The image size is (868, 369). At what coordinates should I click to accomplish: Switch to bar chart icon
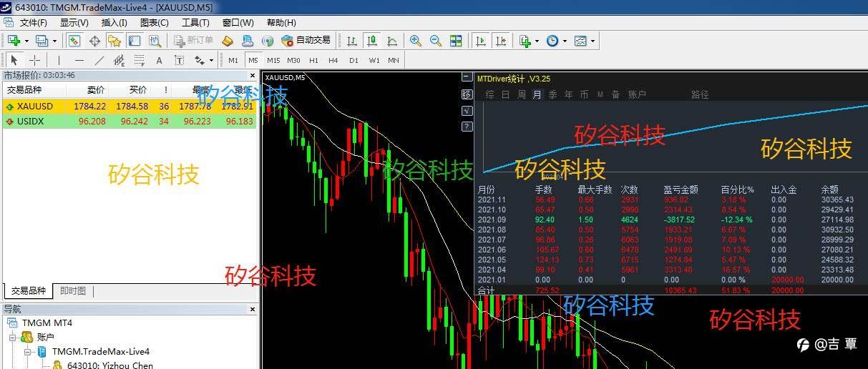click(352, 41)
